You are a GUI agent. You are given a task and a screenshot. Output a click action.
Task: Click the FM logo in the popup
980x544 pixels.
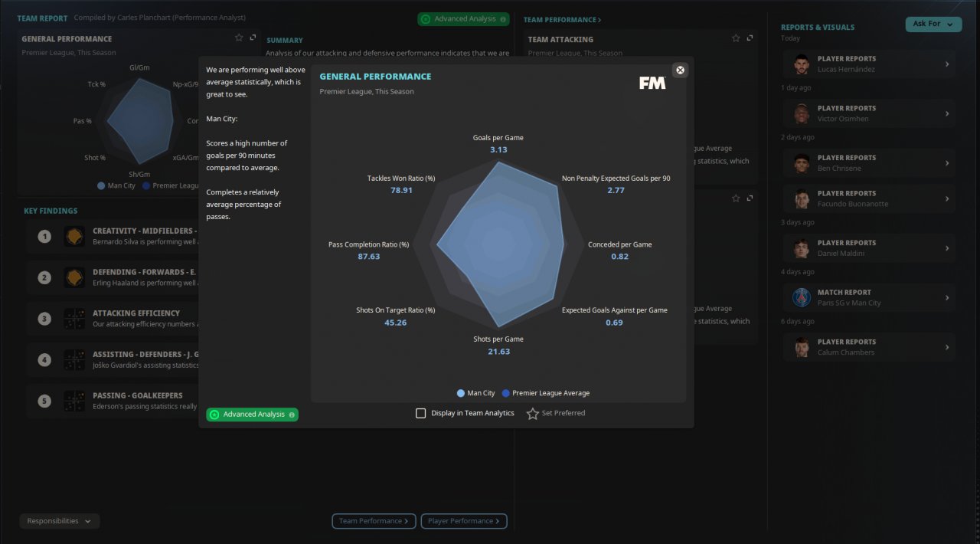coord(652,83)
